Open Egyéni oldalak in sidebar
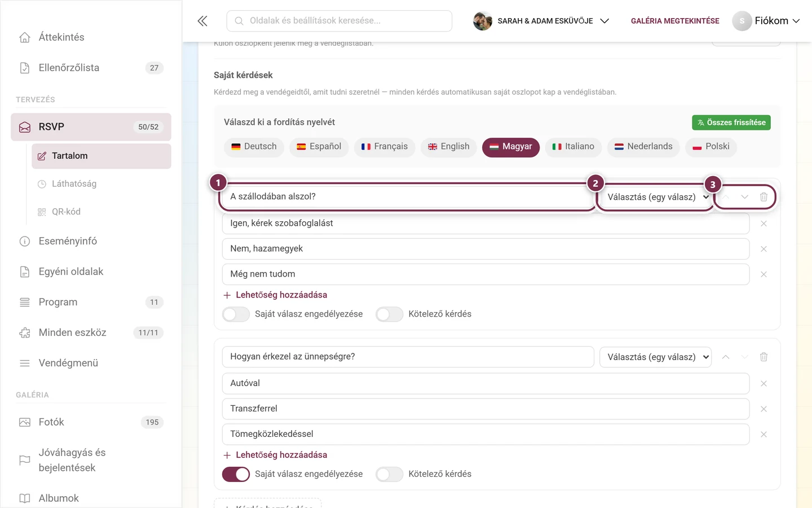This screenshot has width=812, height=508. pos(91,271)
